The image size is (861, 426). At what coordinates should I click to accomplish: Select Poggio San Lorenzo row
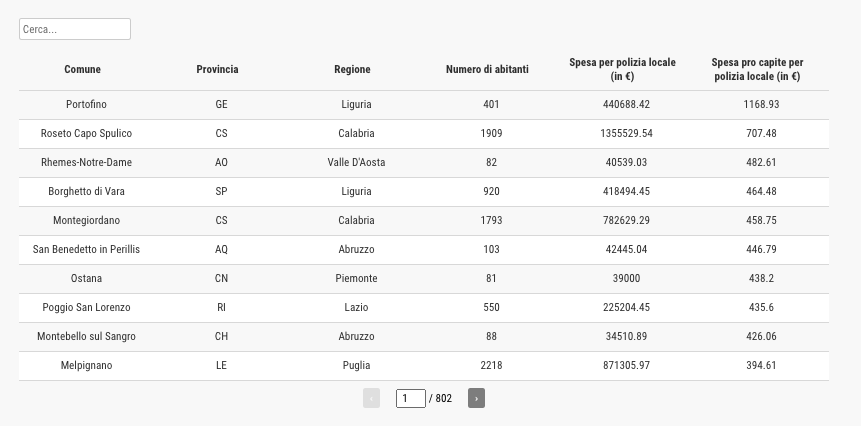point(424,308)
